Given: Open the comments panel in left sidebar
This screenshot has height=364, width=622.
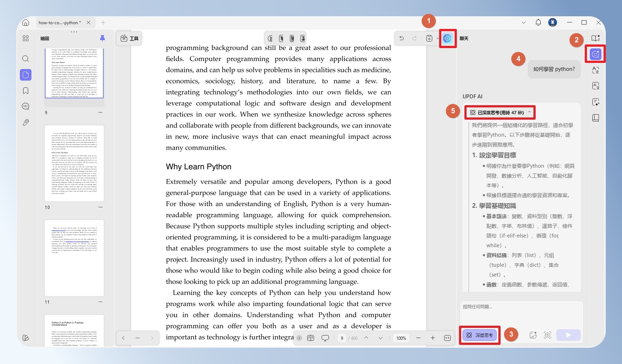Looking at the screenshot, I should tap(26, 106).
